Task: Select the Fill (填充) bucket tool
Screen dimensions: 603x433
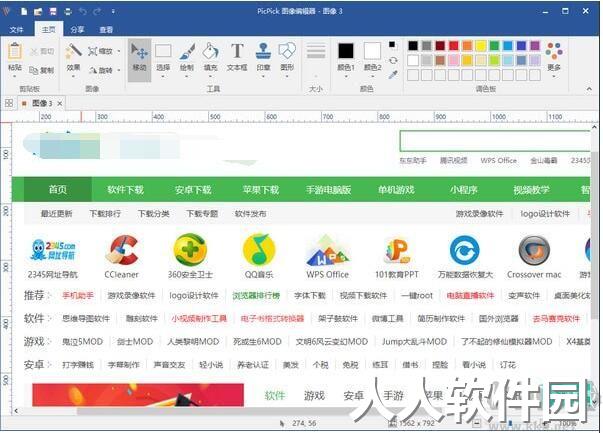Action: (211, 51)
